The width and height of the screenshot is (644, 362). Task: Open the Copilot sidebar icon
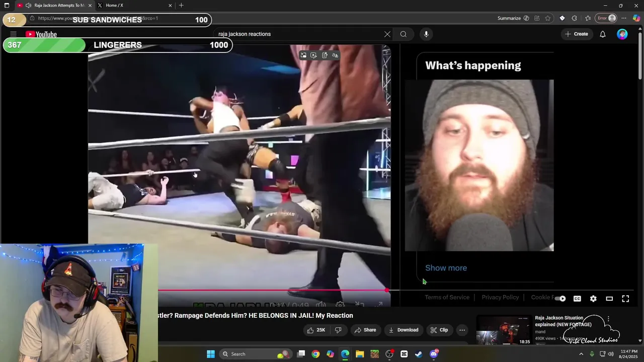point(636,18)
